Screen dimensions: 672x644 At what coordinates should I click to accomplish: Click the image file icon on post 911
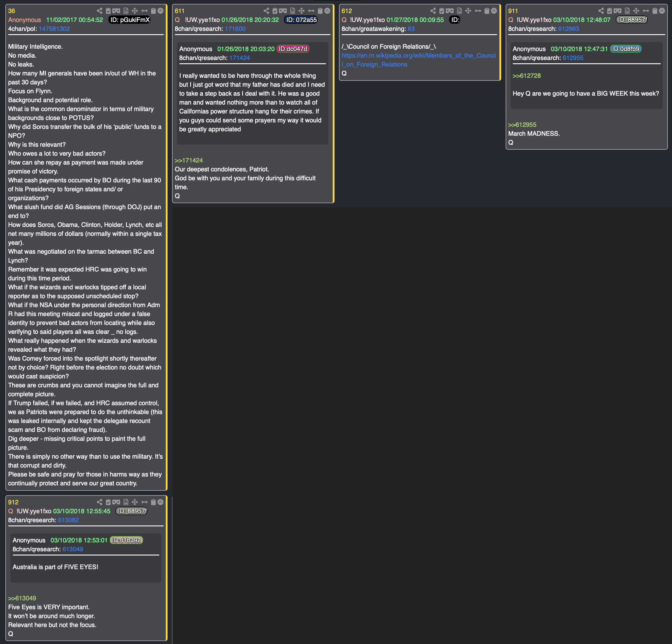coord(627,11)
